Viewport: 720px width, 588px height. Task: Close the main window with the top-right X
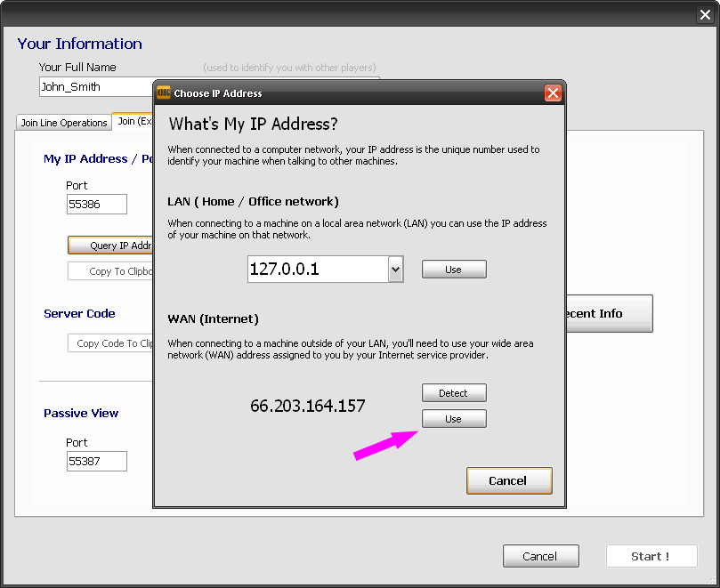click(x=705, y=14)
